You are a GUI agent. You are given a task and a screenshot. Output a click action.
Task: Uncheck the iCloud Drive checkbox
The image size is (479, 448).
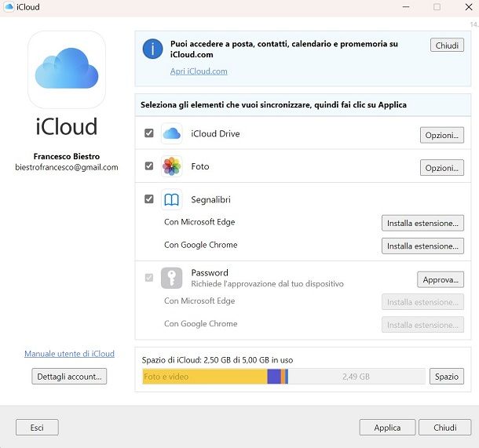point(149,133)
